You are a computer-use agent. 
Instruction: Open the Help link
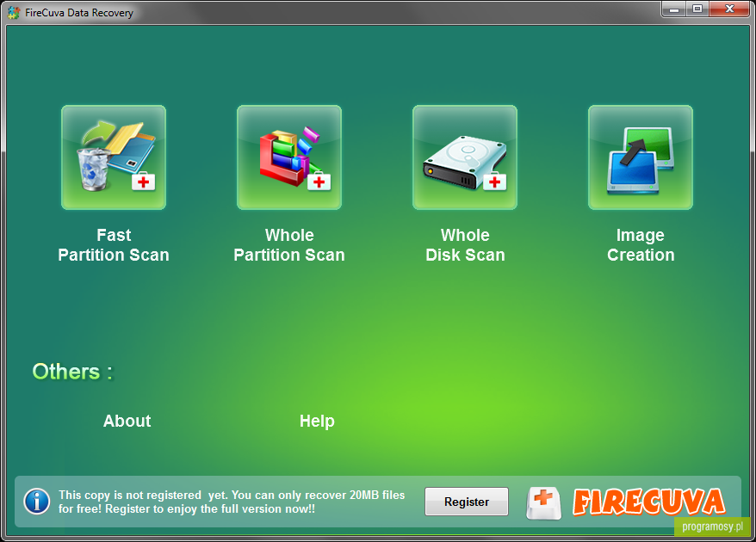pos(317,421)
